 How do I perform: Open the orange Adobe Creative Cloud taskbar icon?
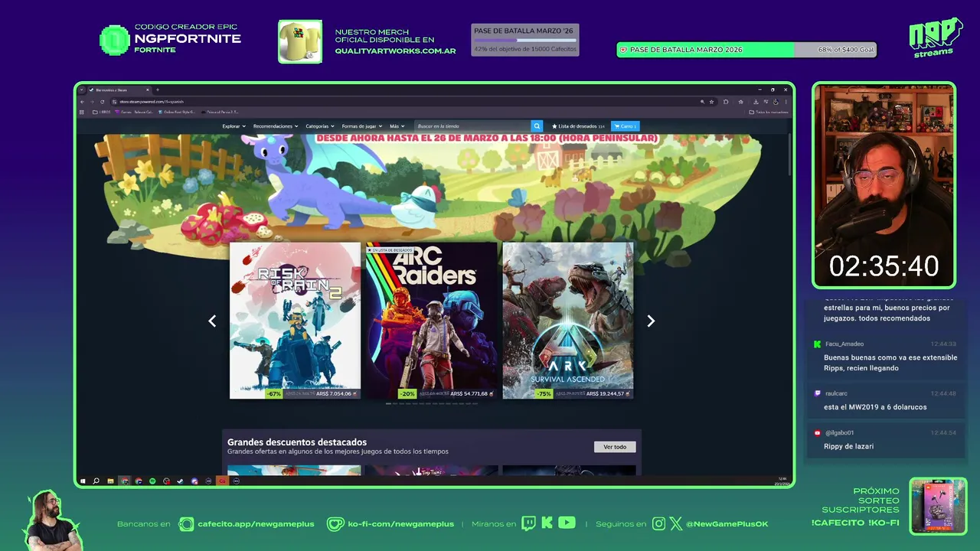coord(222,481)
